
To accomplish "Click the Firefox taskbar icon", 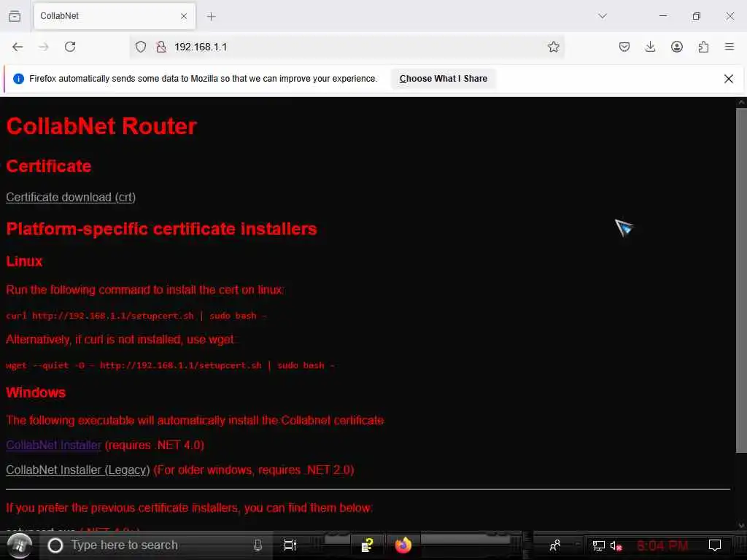I will 403,545.
